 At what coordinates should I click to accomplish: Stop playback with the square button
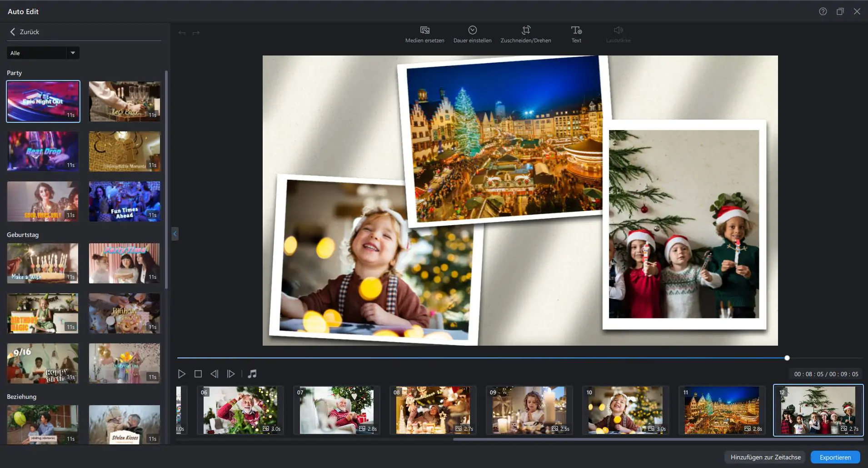point(198,374)
